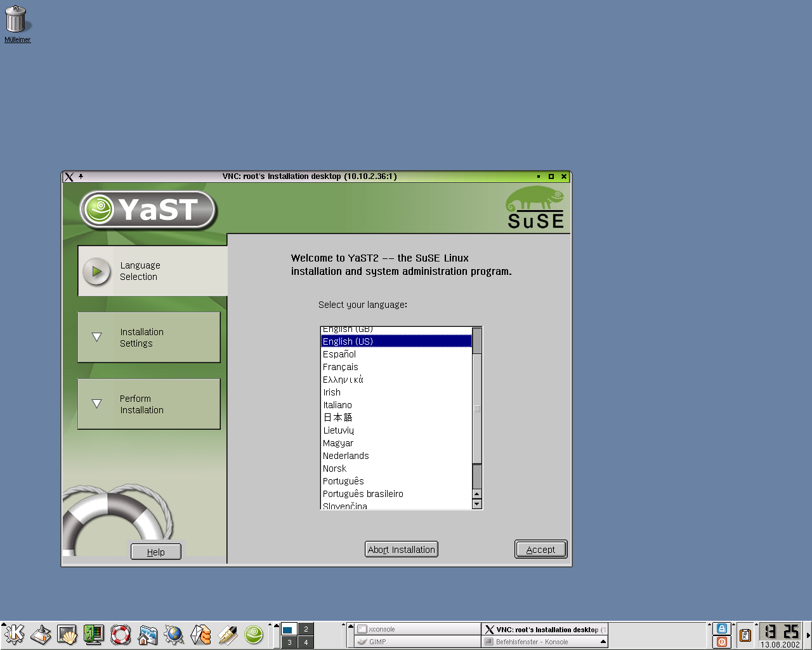812x650 pixels.
Task: Open the home folder icon in the panel
Action: point(147,634)
